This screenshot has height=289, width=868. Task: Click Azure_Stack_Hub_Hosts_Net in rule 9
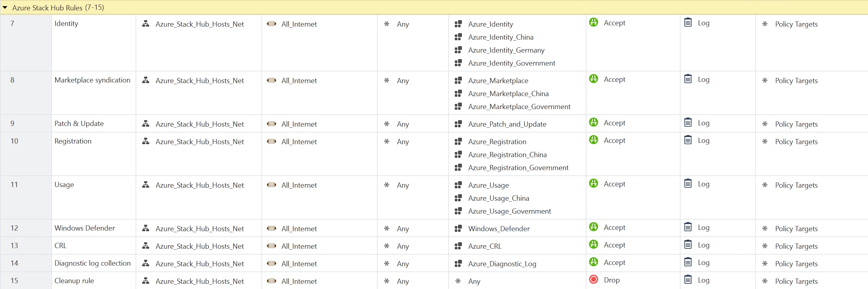pos(199,124)
